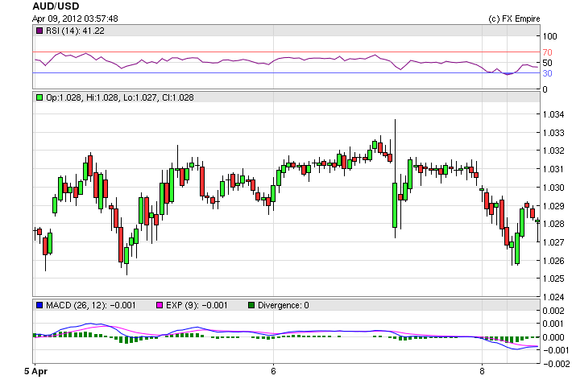Click the RSI axis value 100

549,36
